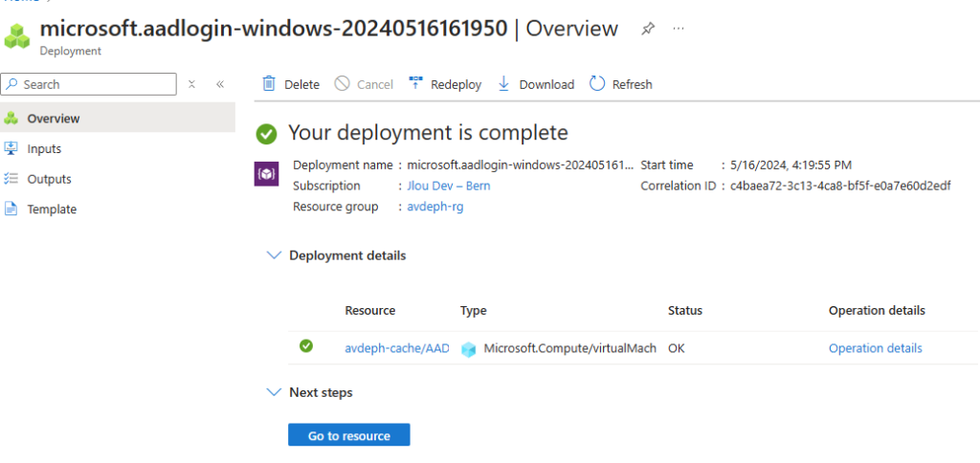Click the Redeploy label in the toolbar
The height and width of the screenshot is (463, 980).
457,84
